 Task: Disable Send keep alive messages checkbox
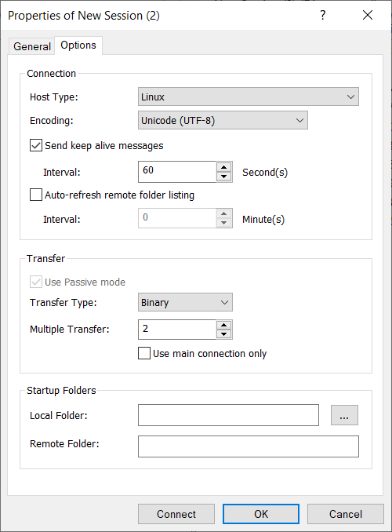coord(36,145)
